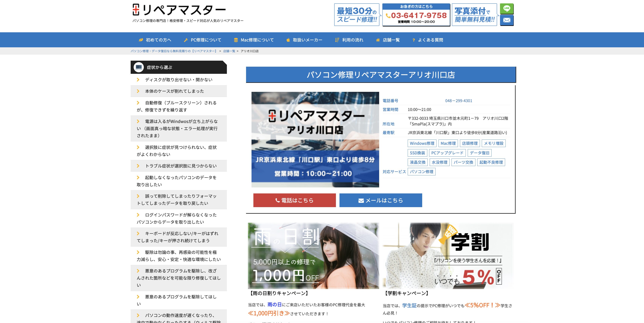This screenshot has width=644, height=323.
Task: Click the home breadcrumb パソコン修理・データ復旧 link
Action: (174, 51)
